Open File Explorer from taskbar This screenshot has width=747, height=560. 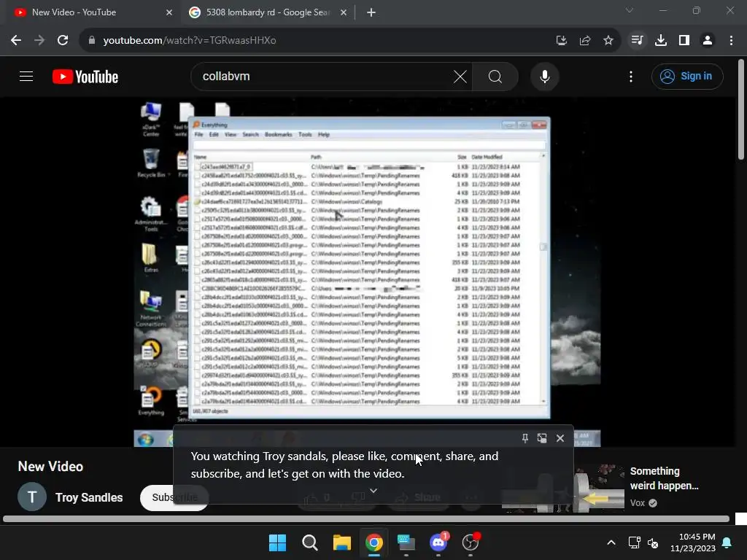tap(341, 542)
